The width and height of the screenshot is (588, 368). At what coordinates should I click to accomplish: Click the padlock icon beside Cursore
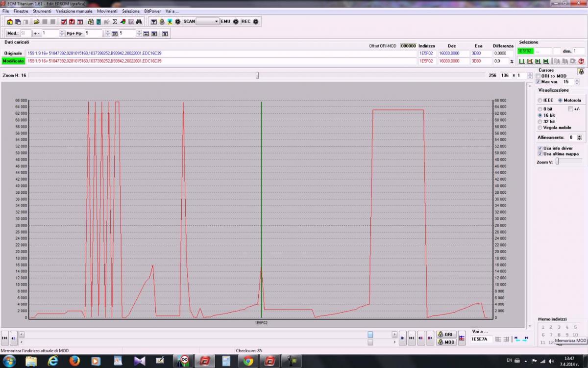(x=581, y=71)
